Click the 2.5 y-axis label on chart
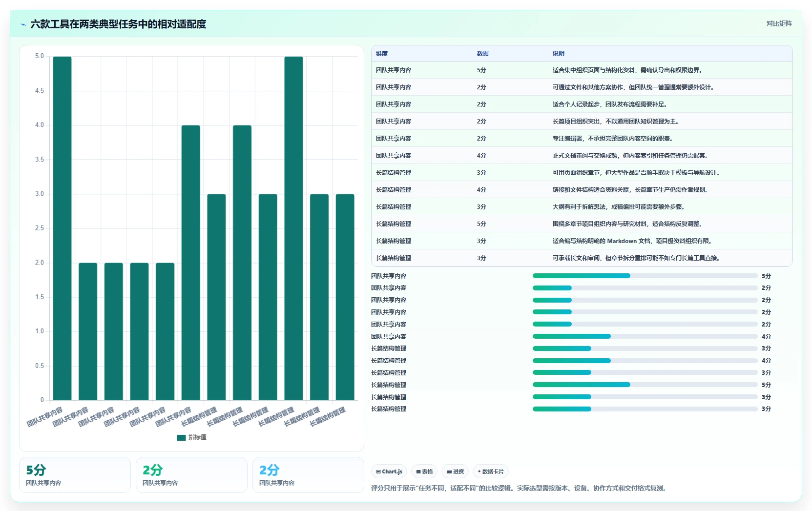This screenshot has width=812, height=511. coord(40,228)
